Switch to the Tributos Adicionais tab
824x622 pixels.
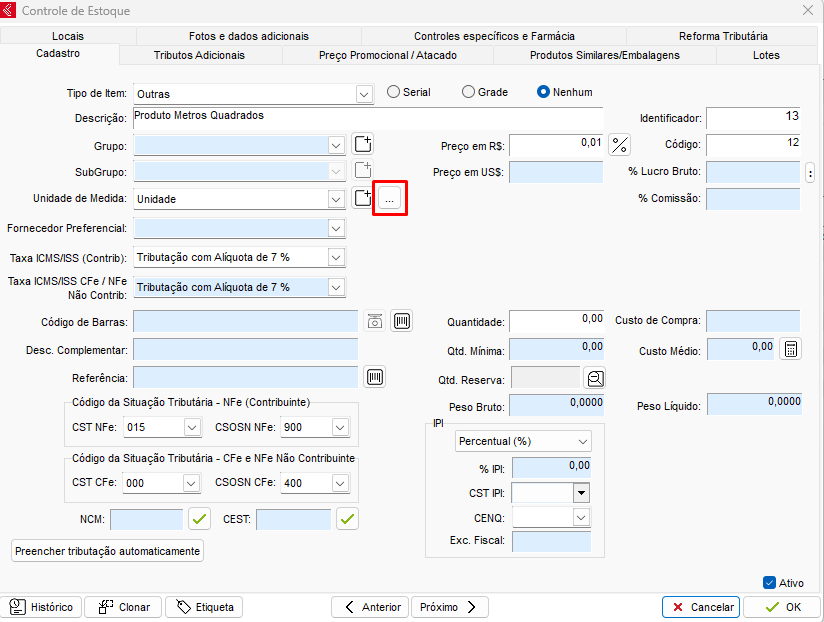pyautogui.click(x=199, y=55)
